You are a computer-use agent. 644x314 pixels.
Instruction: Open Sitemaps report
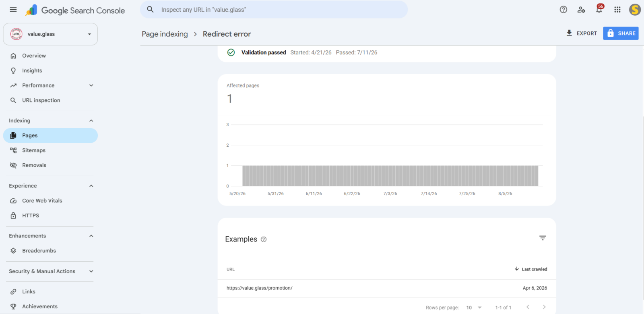[x=50, y=150]
